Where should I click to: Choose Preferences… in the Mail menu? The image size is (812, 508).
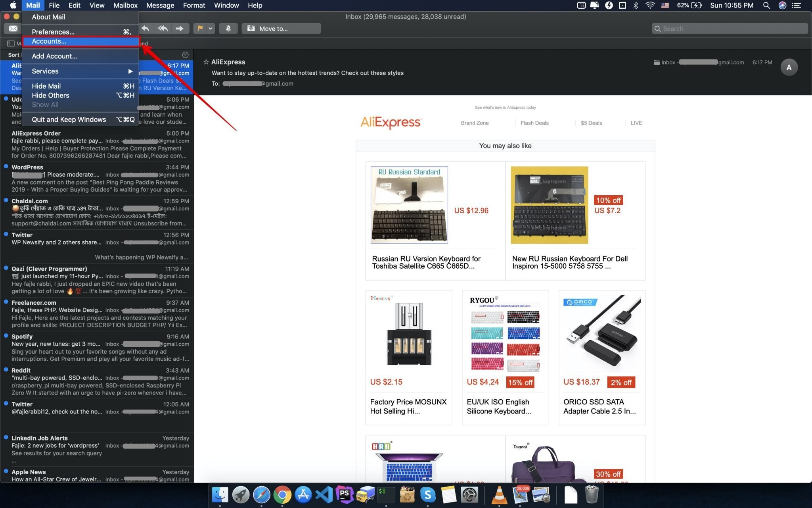pyautogui.click(x=81, y=32)
